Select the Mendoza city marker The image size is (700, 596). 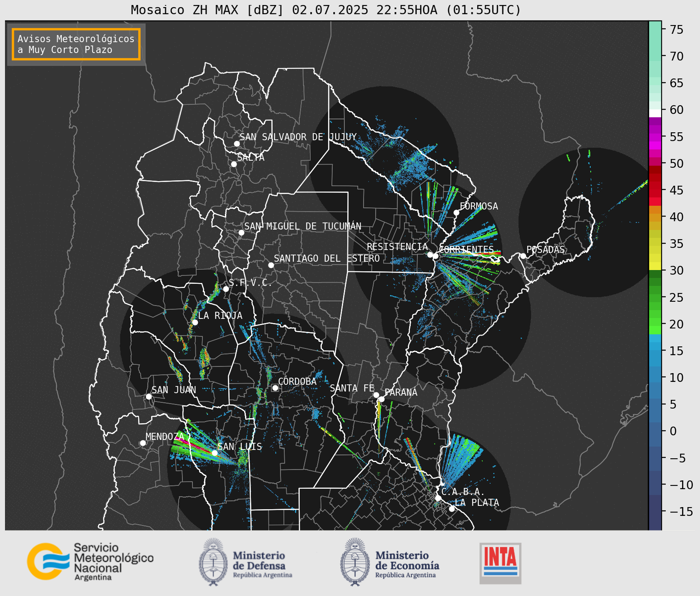click(143, 443)
